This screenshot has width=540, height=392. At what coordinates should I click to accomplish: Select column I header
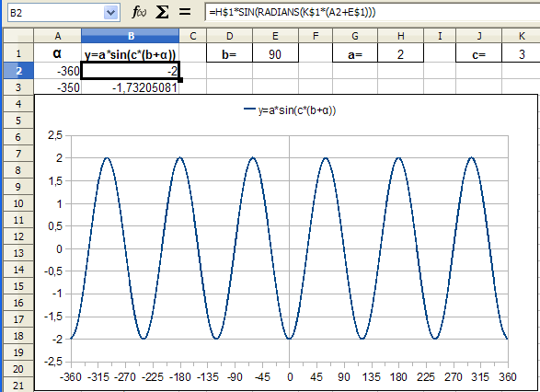(x=440, y=36)
